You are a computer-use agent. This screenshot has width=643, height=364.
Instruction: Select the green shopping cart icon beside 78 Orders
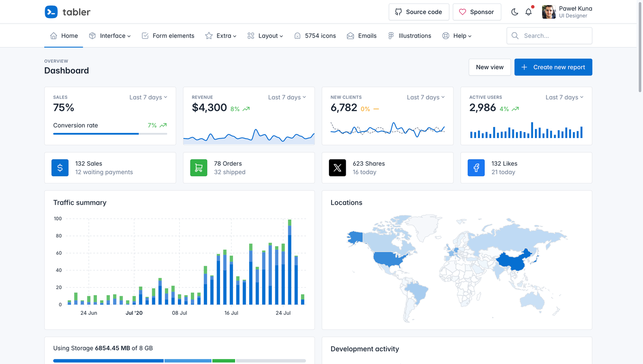[x=198, y=168]
